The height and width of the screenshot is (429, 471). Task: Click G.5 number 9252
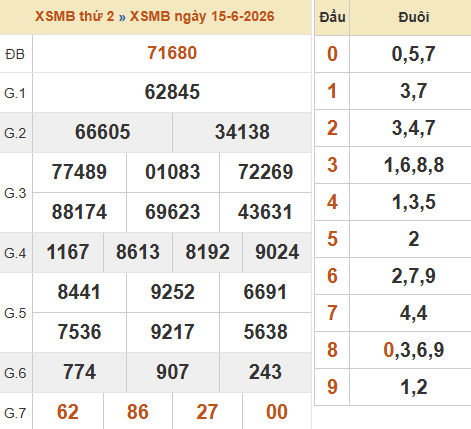[x=173, y=292]
